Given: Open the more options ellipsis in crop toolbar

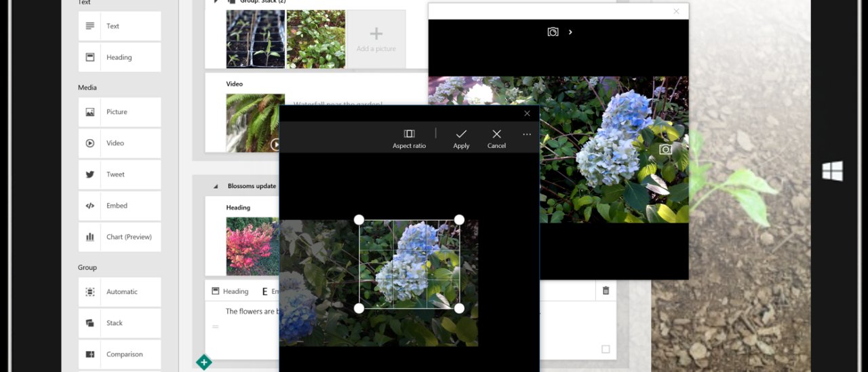Looking at the screenshot, I should pos(527,134).
